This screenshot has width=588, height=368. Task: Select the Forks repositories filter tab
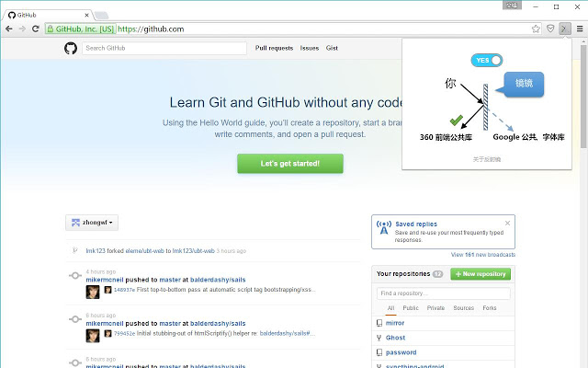tap(490, 308)
